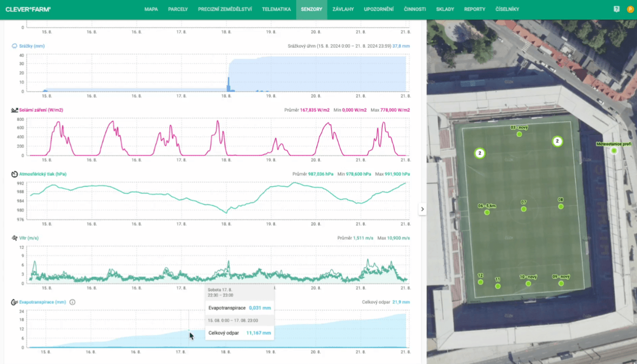Open the Sklady menu item

click(445, 9)
